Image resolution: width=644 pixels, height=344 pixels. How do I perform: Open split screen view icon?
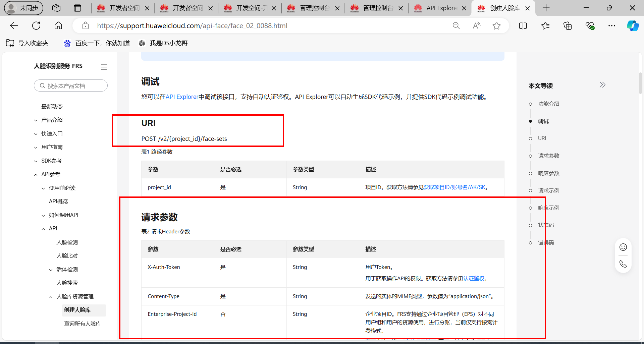pyautogui.click(x=523, y=26)
